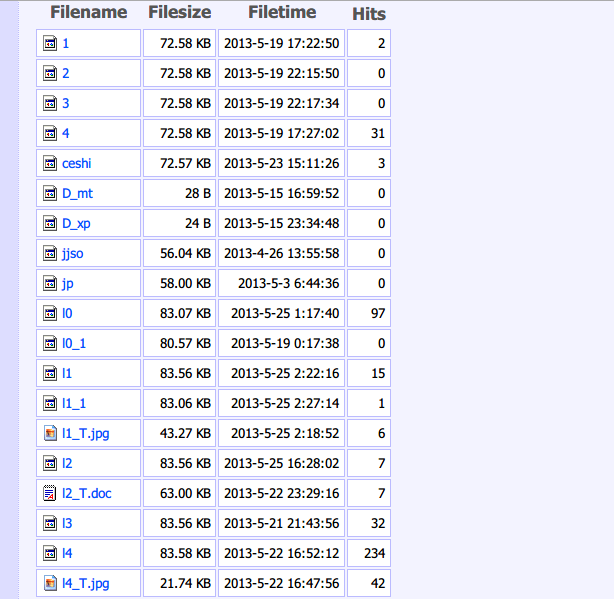
Task: Click the file icon beside l3
Action: coord(50,523)
